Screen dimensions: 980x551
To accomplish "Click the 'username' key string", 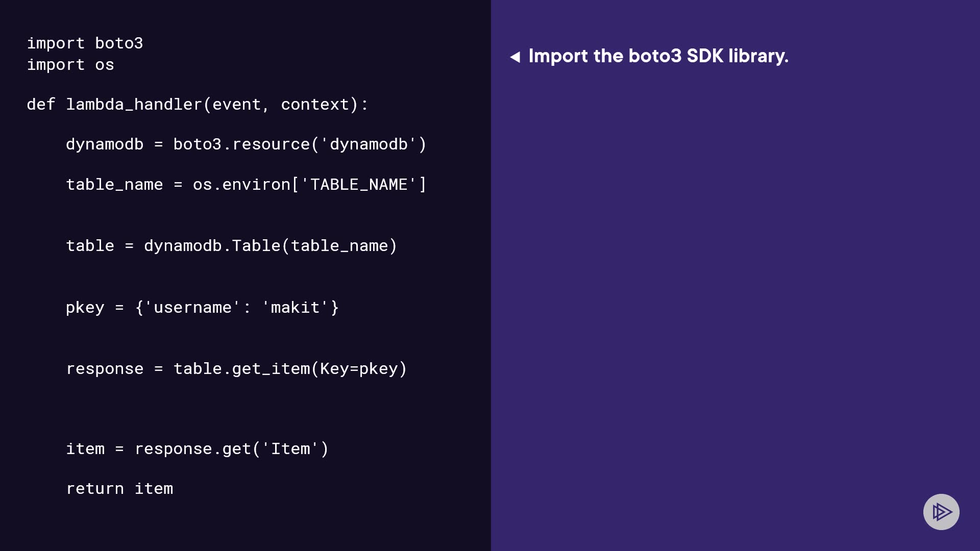I will click(x=192, y=308).
